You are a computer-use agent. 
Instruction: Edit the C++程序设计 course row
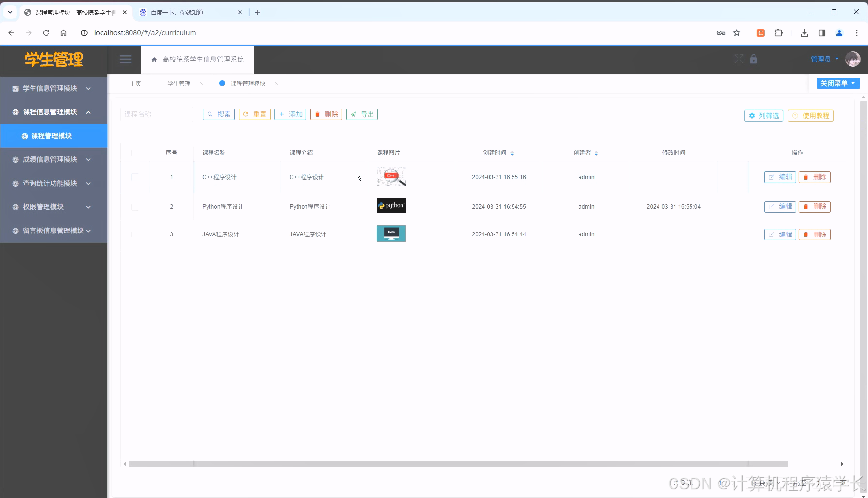pyautogui.click(x=780, y=177)
